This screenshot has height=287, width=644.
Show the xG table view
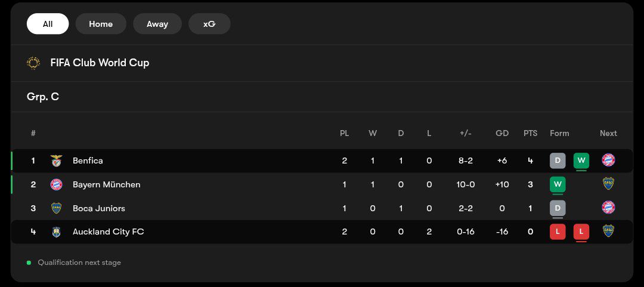tap(209, 24)
